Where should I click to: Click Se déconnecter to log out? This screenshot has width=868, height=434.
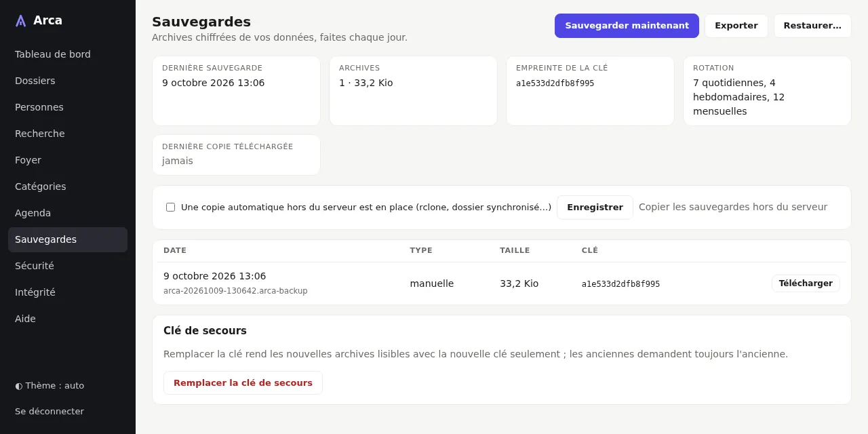pos(50,411)
